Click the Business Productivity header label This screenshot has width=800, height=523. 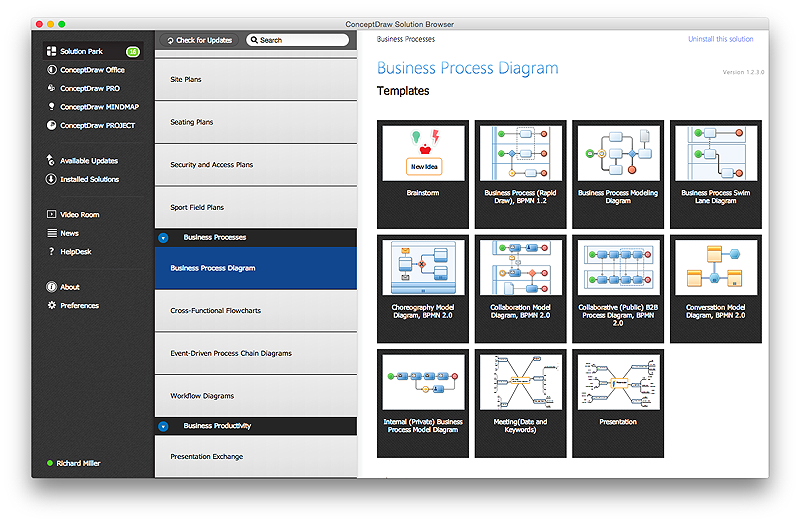point(217,426)
